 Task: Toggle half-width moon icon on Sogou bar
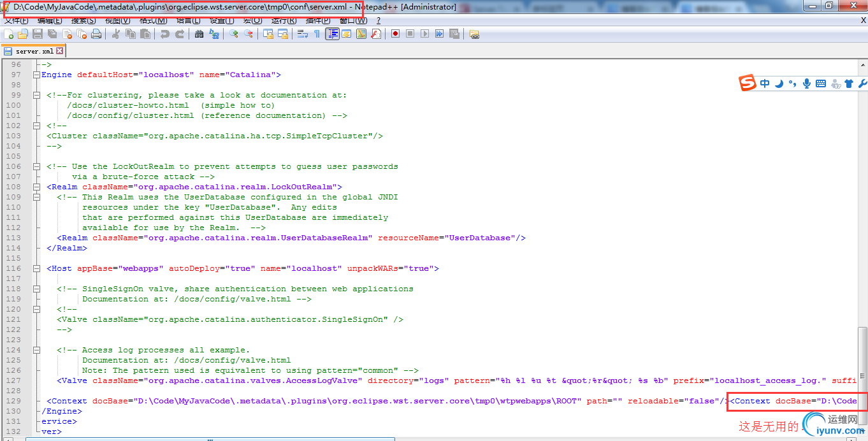[779, 83]
